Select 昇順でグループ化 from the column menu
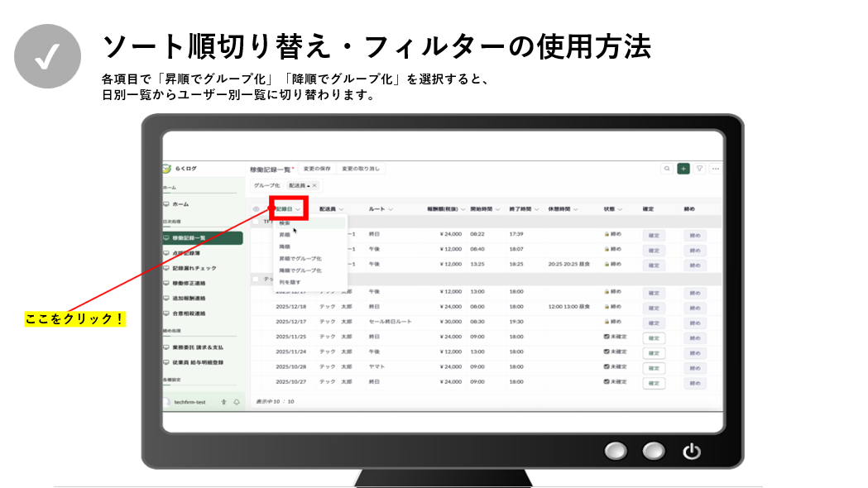Image resolution: width=868 pixels, height=488 pixels. click(x=300, y=259)
